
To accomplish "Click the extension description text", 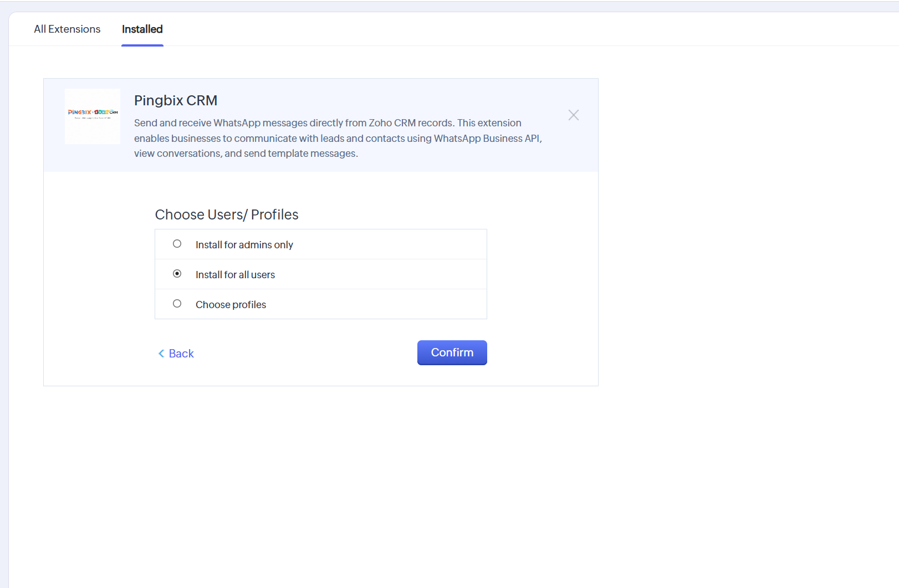I will point(338,138).
